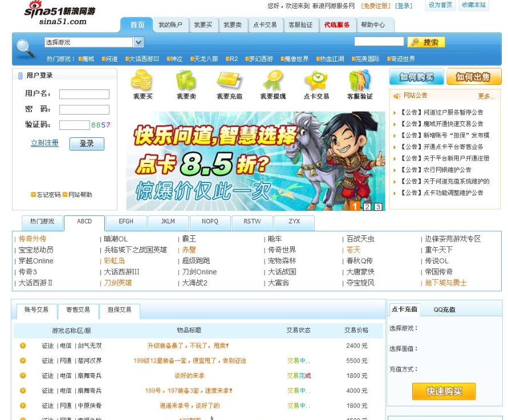Switch to banner slide 2
Screen dimensions: 508x420
point(367,207)
